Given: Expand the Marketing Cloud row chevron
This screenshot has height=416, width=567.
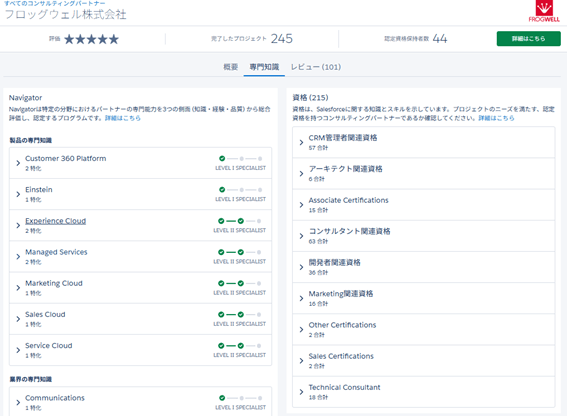Looking at the screenshot, I should 18,288.
